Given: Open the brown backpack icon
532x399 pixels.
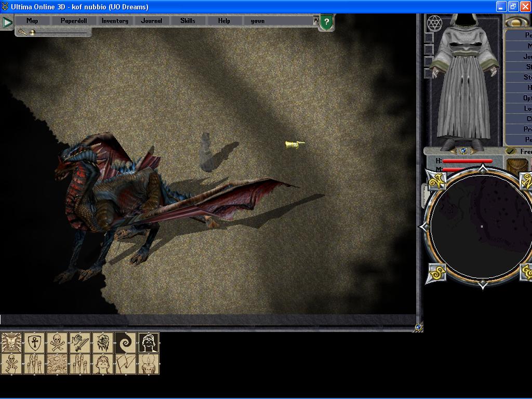Looking at the screenshot, I should click(517, 166).
